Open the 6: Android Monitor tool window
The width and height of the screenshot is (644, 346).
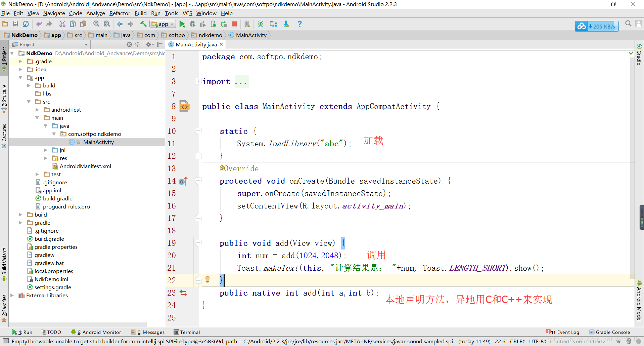click(96, 332)
